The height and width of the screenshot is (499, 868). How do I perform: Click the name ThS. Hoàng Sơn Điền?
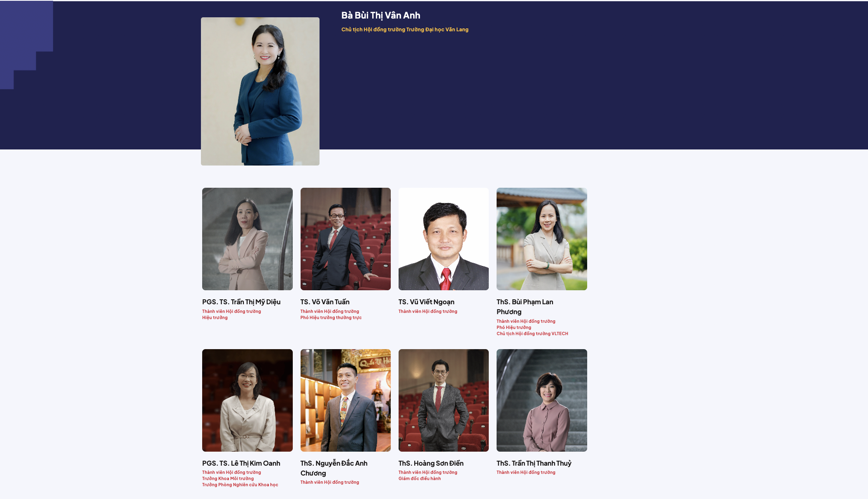click(x=431, y=463)
